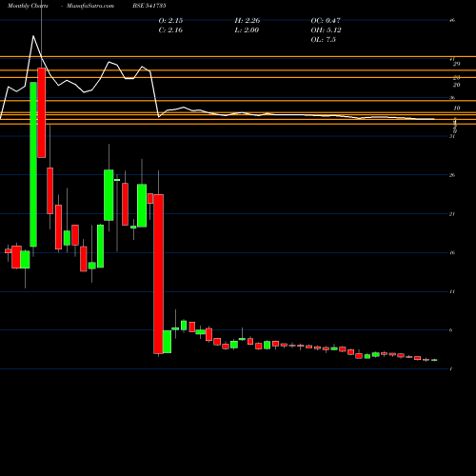Click the 11 price axis label
Image resolution: width=476 pixels, height=476 pixels.
pos(452,291)
